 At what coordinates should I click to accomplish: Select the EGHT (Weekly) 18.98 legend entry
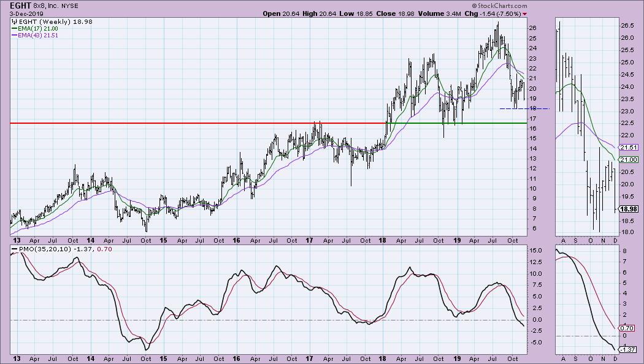click(x=53, y=21)
